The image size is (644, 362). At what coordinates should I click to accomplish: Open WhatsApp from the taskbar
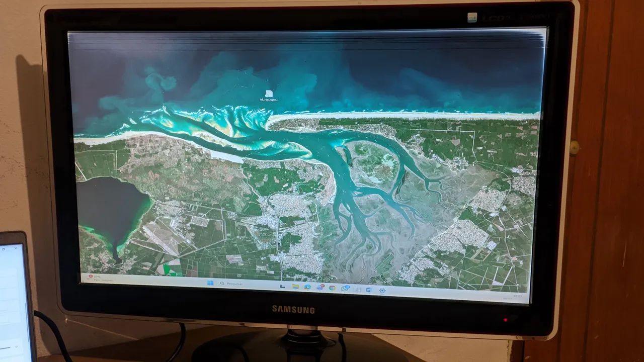coord(345,288)
